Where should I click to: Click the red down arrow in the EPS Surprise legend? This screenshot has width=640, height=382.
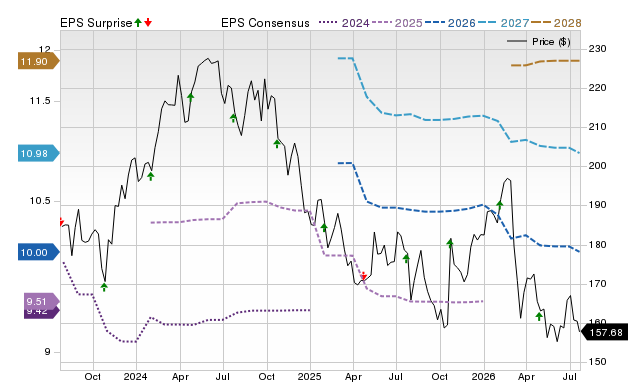pyautogui.click(x=148, y=22)
